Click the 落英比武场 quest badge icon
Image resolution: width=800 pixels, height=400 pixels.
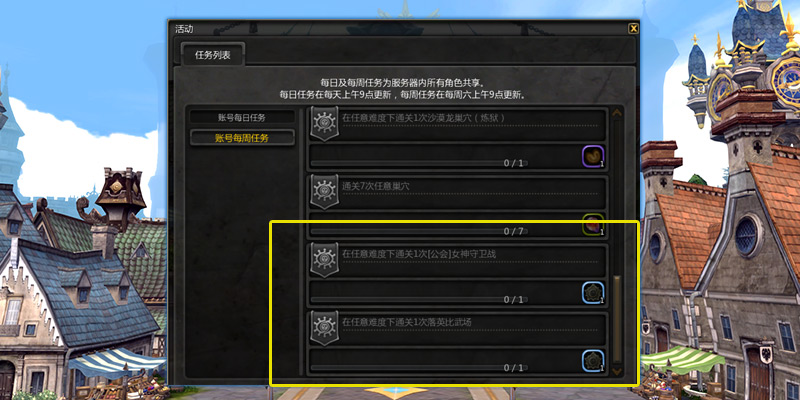(x=324, y=329)
